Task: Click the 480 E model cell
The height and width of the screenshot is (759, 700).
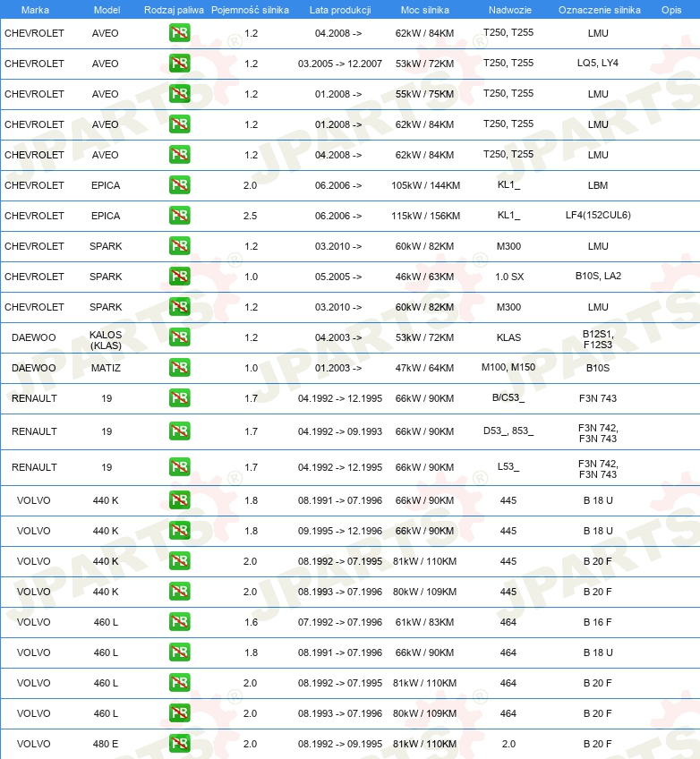Action: (x=106, y=744)
